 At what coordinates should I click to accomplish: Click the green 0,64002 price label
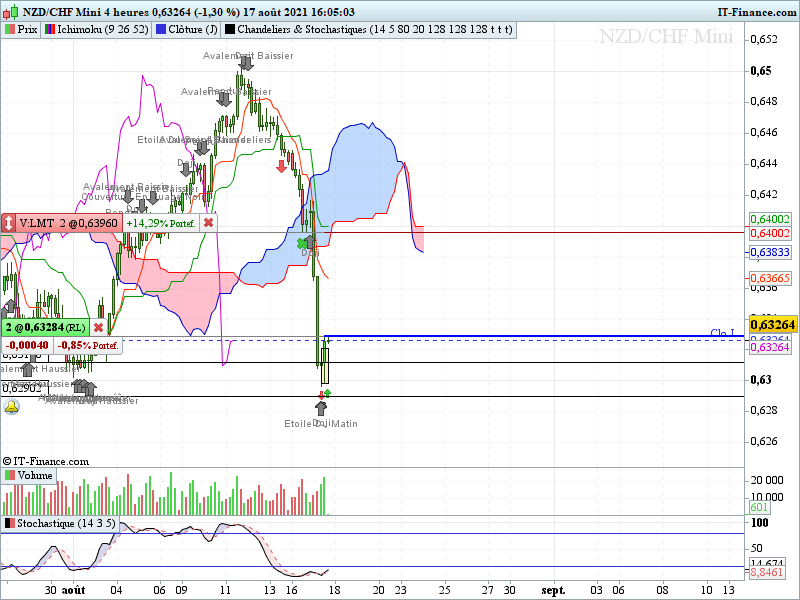tap(770, 219)
